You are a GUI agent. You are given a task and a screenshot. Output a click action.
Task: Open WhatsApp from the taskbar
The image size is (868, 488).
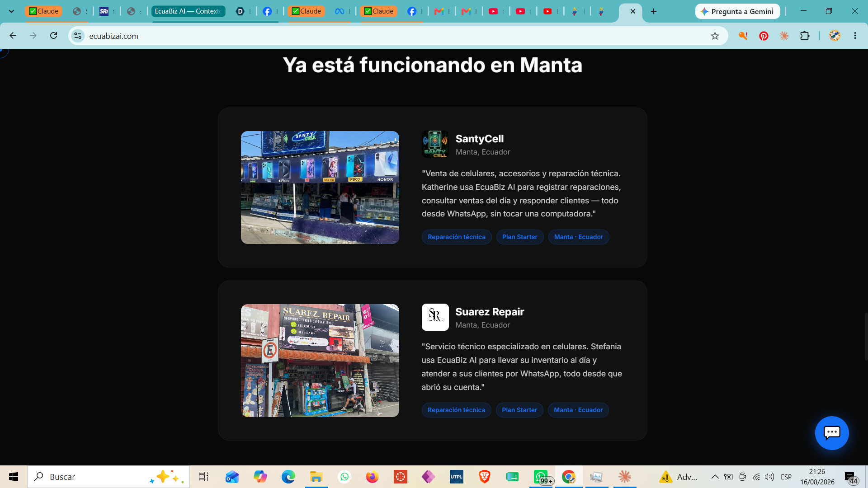[344, 477]
